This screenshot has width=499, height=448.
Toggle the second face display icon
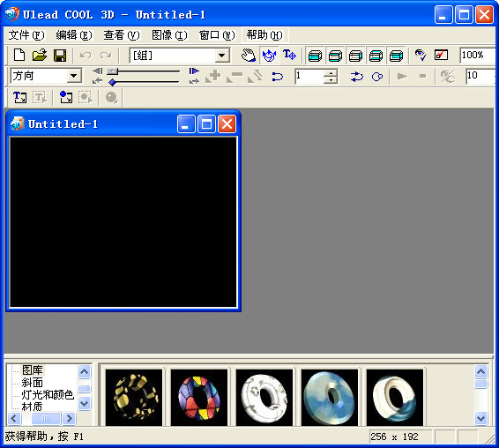[x=335, y=56]
